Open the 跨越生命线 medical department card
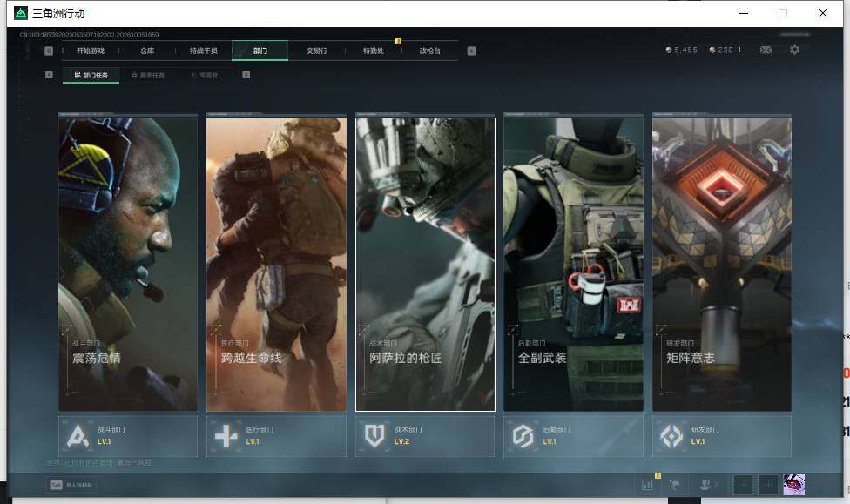Image resolution: width=850 pixels, height=504 pixels. click(x=276, y=264)
